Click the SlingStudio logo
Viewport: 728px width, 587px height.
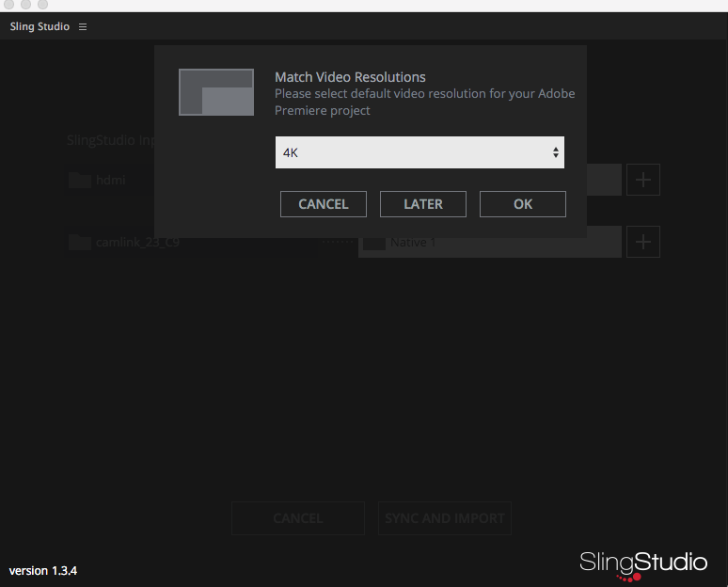pyautogui.click(x=643, y=565)
